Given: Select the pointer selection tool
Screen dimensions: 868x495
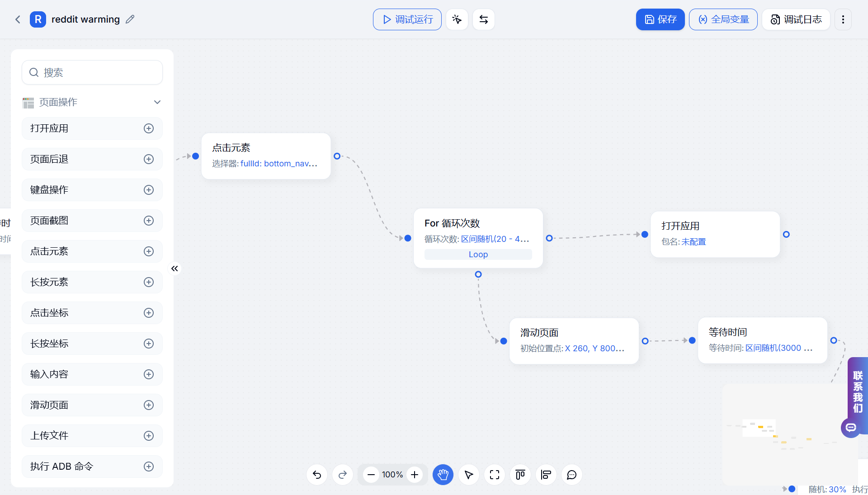Looking at the screenshot, I should pos(469,475).
